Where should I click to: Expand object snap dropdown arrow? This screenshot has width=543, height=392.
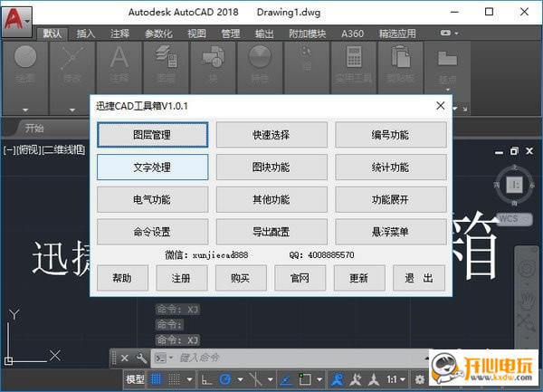[x=319, y=379]
